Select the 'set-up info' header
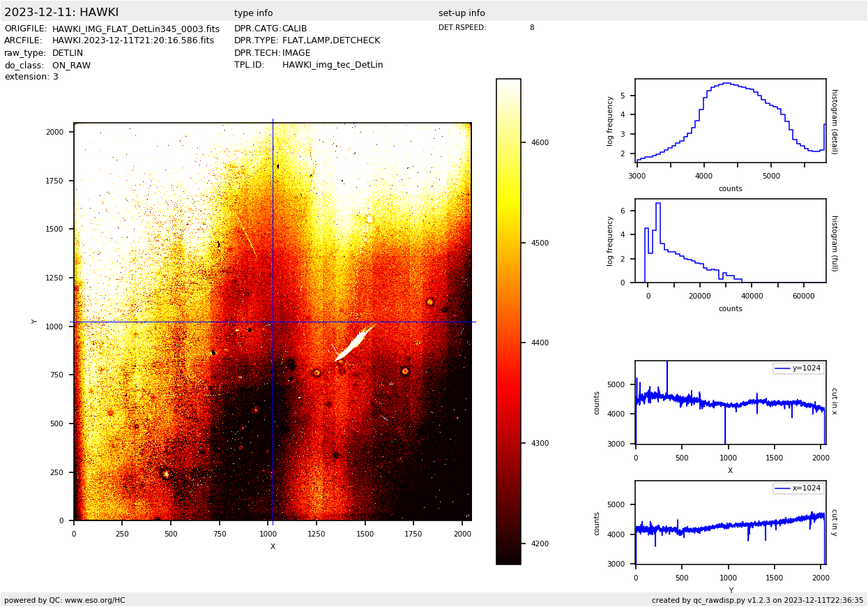The width and height of the screenshot is (868, 607). [461, 13]
